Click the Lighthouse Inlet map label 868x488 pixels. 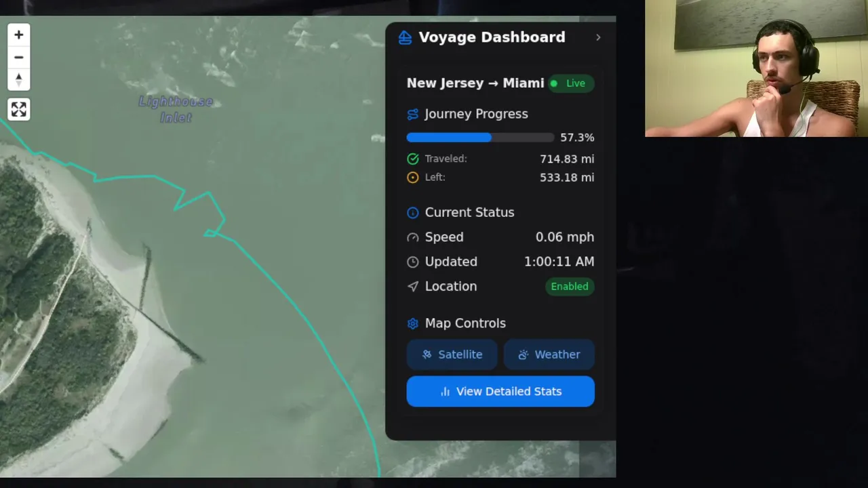click(x=176, y=109)
